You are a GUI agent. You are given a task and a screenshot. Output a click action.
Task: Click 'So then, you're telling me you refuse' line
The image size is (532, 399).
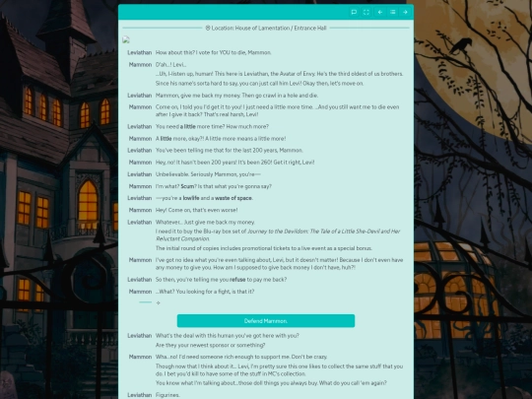tap(222, 280)
